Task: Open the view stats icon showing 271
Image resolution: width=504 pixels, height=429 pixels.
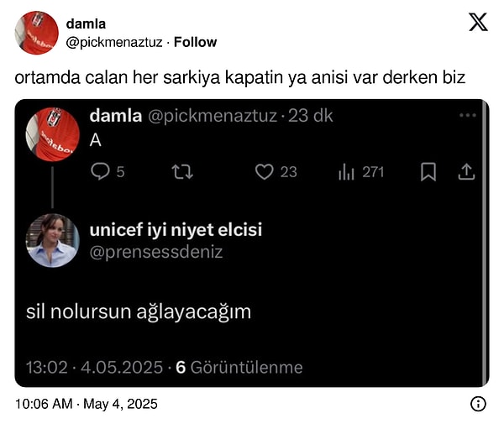Action: tap(345, 171)
